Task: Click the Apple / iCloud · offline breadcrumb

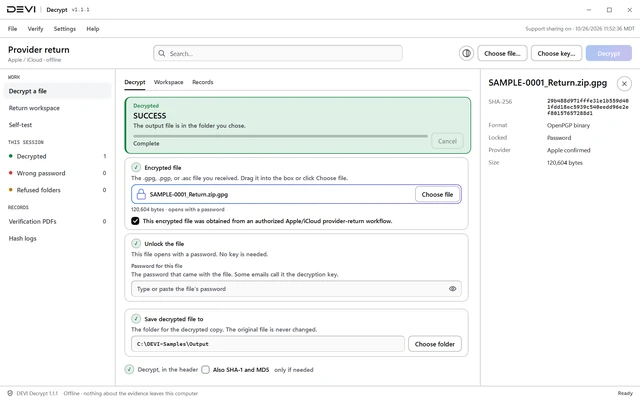Action: [34, 60]
